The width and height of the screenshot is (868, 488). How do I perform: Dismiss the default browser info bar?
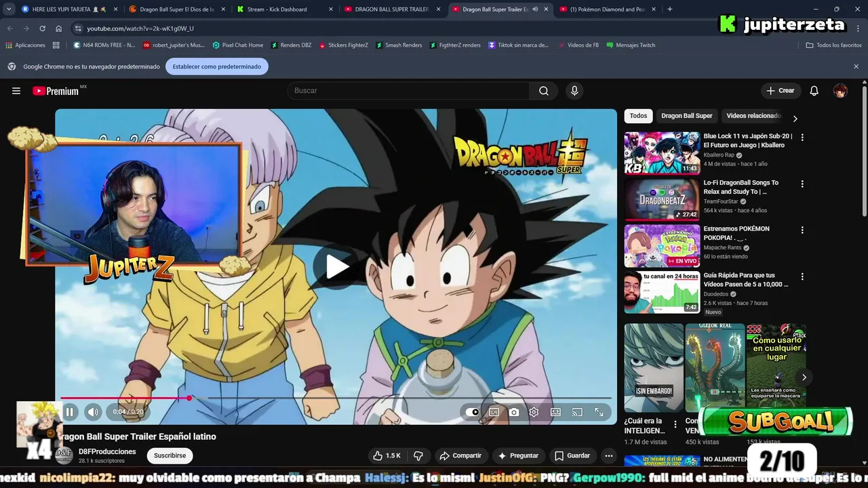[x=856, y=66]
